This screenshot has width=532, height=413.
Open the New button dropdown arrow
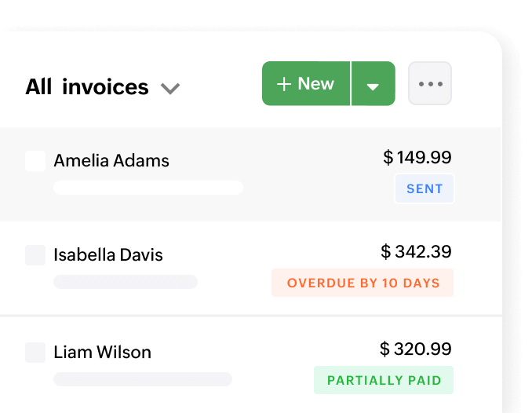point(373,85)
